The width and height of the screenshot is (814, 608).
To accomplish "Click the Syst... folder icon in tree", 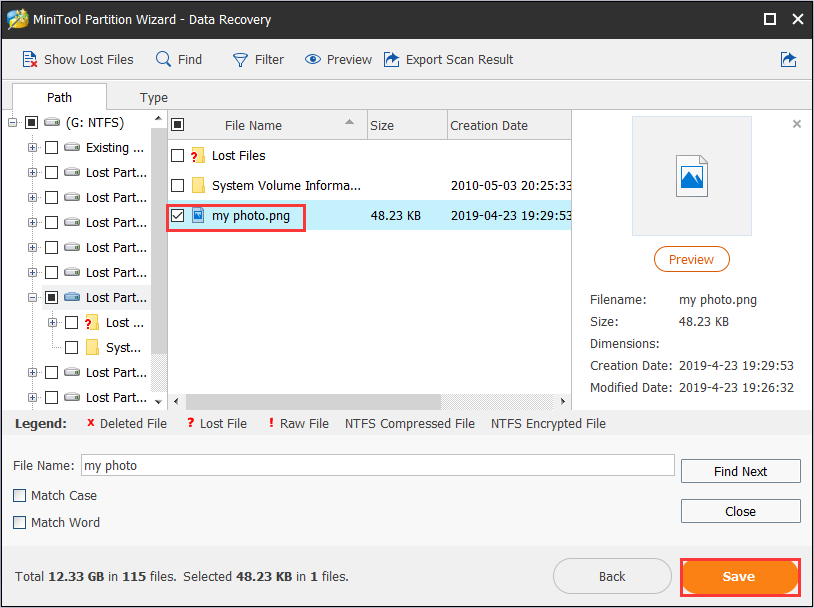I will point(92,347).
